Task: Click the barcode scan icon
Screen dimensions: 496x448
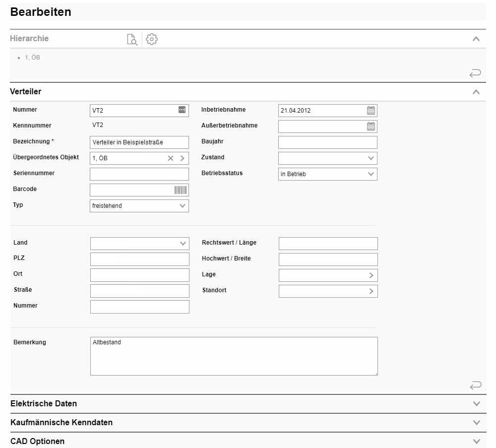Action: 181,190
